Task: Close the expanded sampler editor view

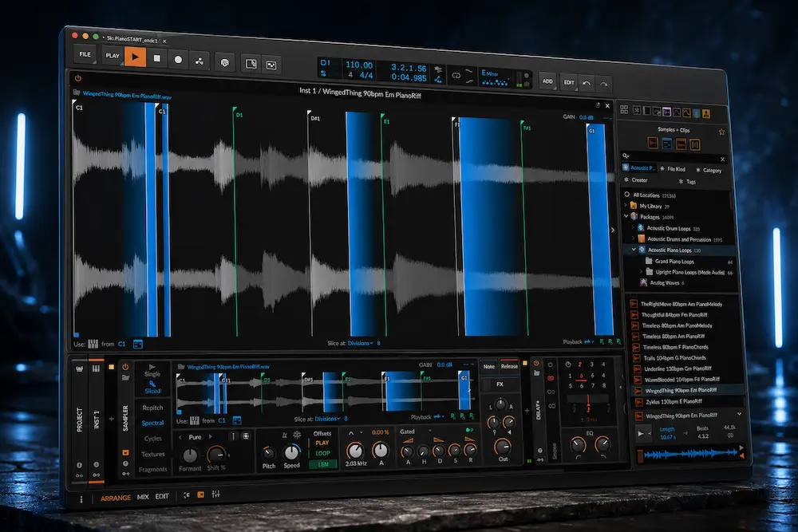Action: 607,106
